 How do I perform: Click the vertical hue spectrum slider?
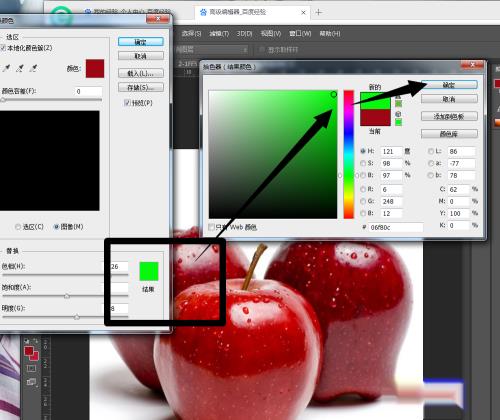click(x=349, y=154)
